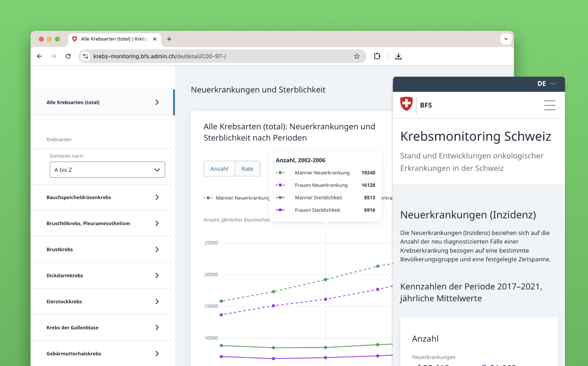588x366 pixels.
Task: Reload the page with the refresh icon
Action: (68, 56)
